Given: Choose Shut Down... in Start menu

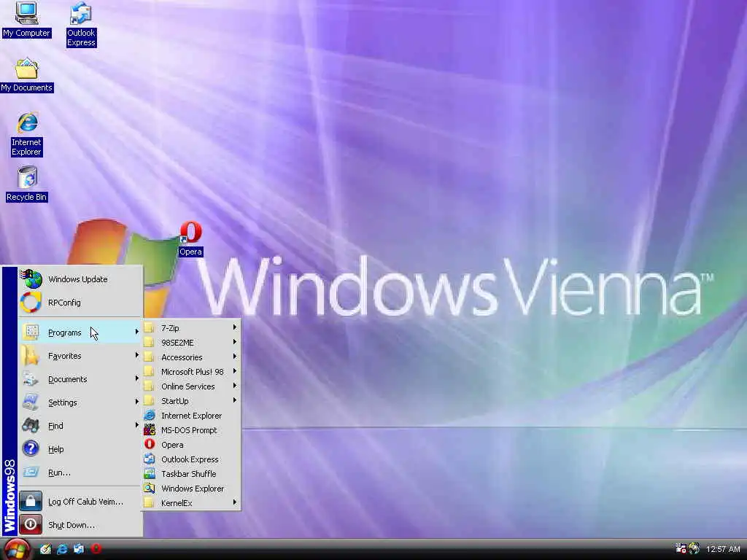Looking at the screenshot, I should (x=80, y=525).
